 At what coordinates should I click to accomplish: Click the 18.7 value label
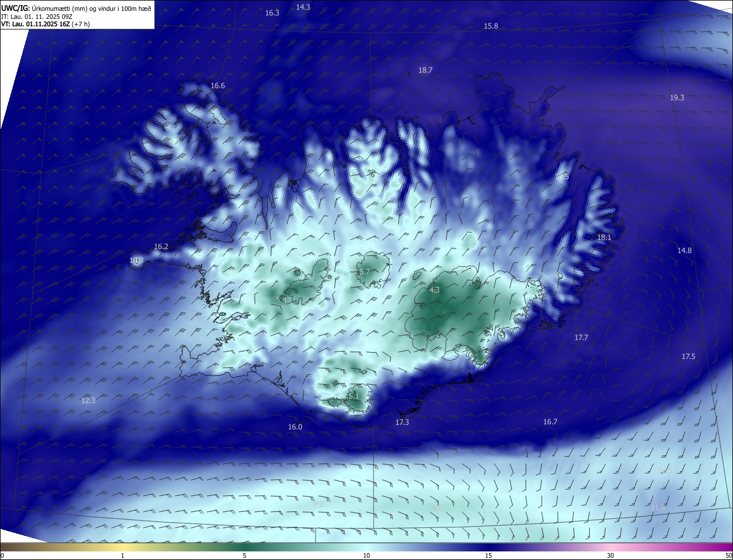point(425,70)
